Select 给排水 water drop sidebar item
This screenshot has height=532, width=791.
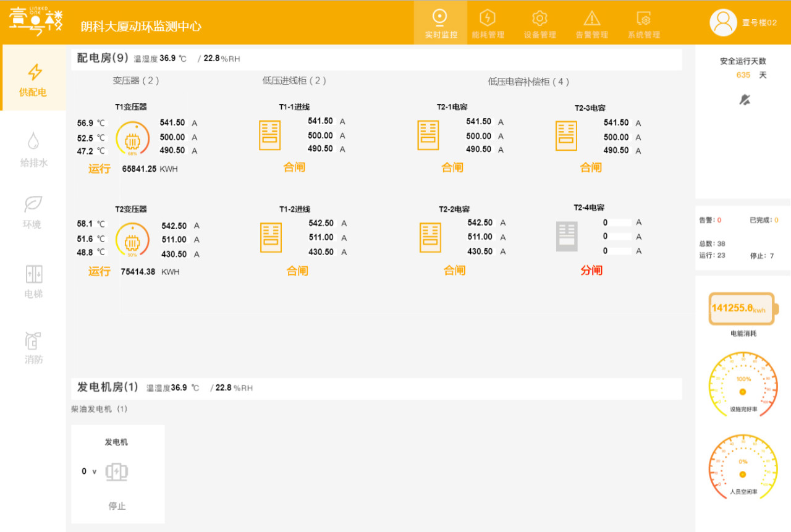pyautogui.click(x=33, y=150)
